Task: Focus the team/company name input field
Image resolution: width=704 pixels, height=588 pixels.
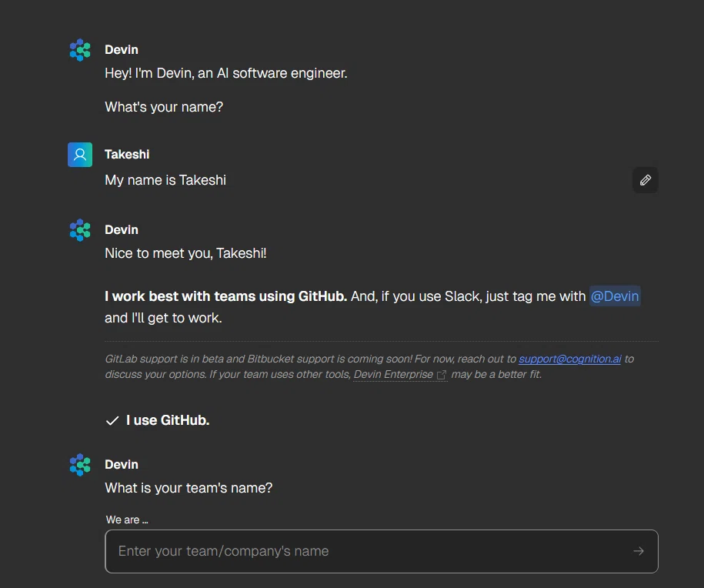Action: (x=382, y=551)
